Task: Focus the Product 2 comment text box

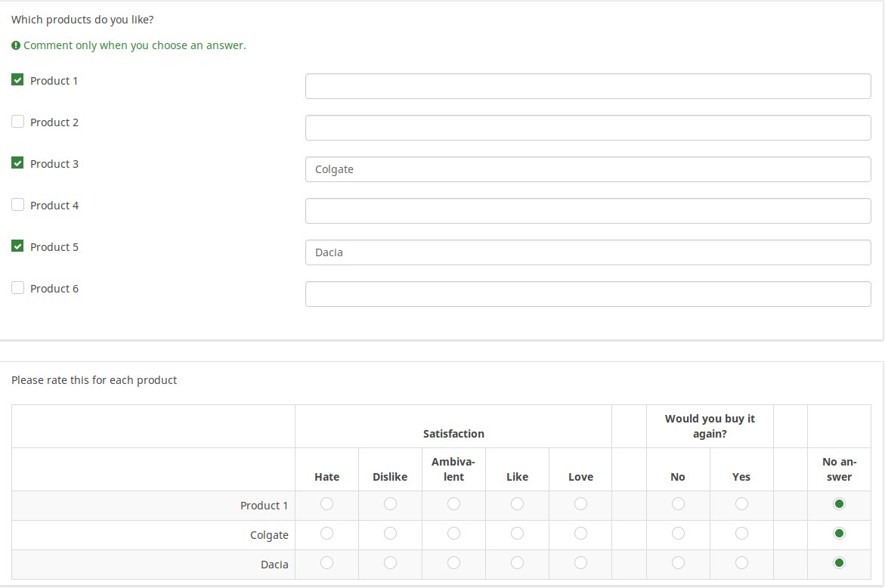Action: [x=587, y=128]
